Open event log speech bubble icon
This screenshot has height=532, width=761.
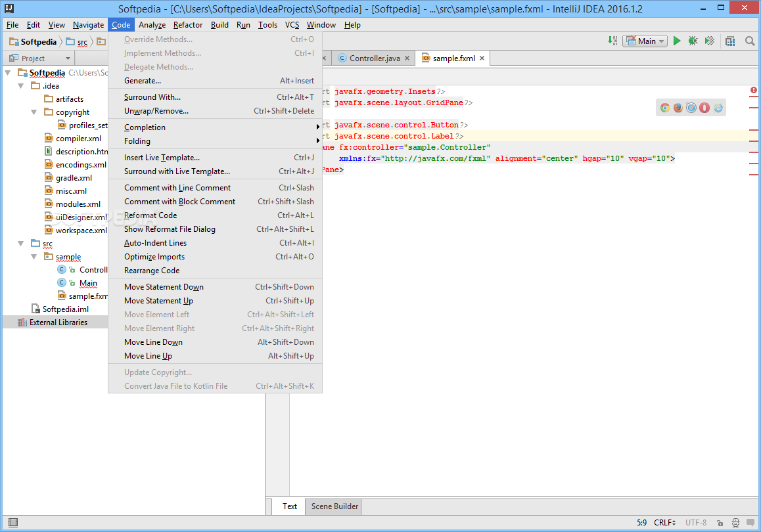tap(750, 523)
